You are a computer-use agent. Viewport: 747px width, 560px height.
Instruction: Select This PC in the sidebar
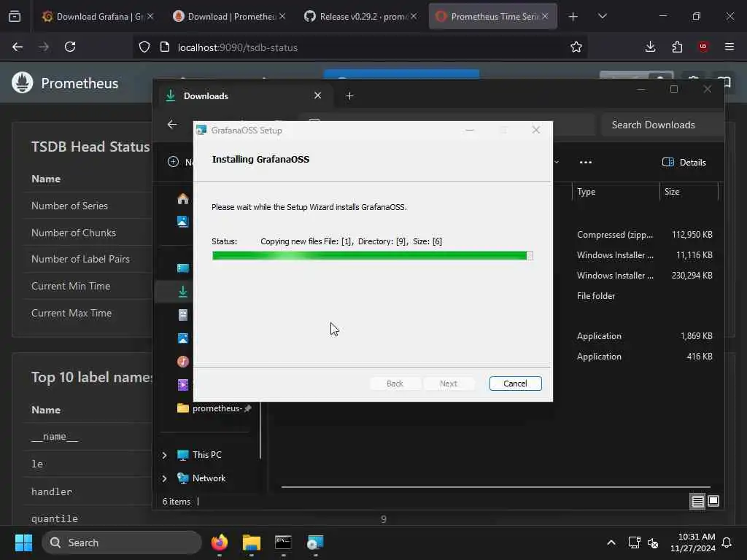pyautogui.click(x=199, y=455)
